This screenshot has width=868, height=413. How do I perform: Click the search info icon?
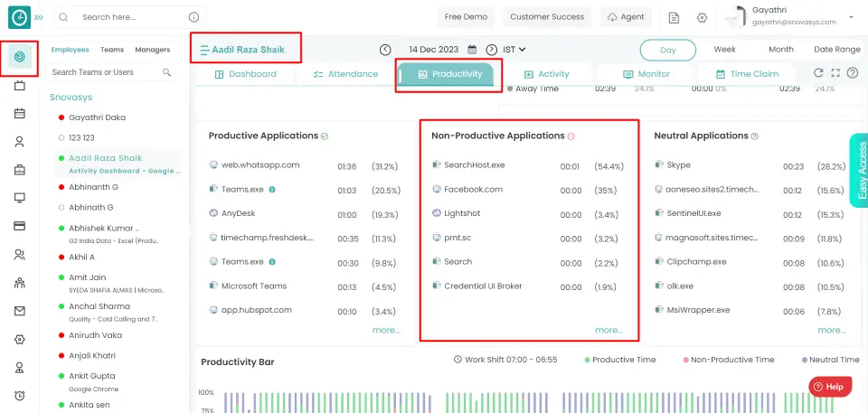(193, 17)
